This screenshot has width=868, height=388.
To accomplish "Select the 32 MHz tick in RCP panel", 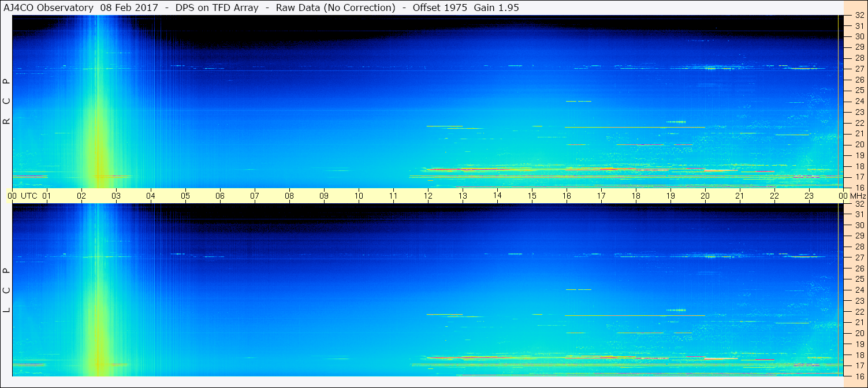I will (859, 16).
